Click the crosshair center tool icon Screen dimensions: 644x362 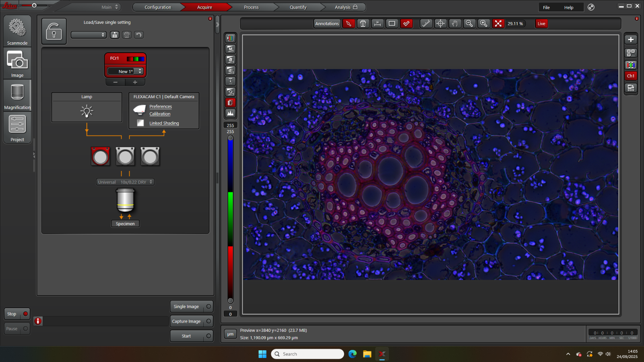[441, 24]
